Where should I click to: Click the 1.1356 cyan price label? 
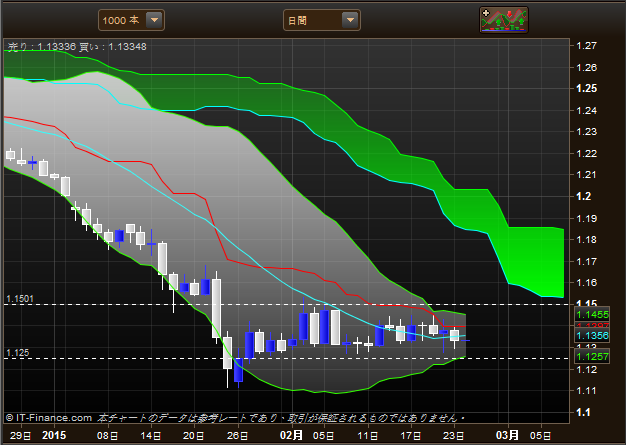[x=592, y=336]
